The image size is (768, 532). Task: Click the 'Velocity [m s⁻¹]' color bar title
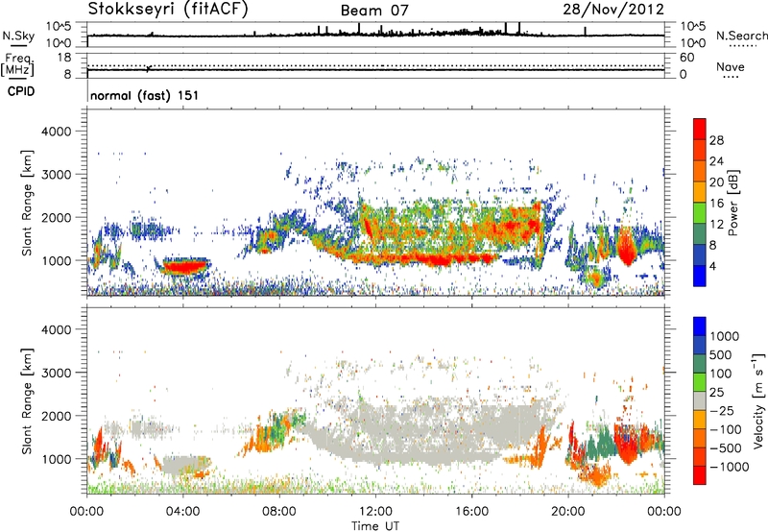pos(758,400)
